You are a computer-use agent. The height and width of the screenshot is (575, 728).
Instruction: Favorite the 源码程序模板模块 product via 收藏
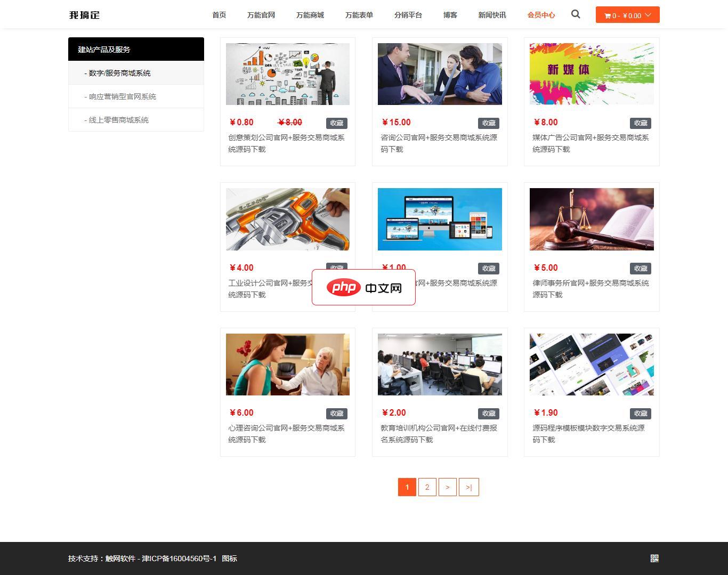pos(641,413)
